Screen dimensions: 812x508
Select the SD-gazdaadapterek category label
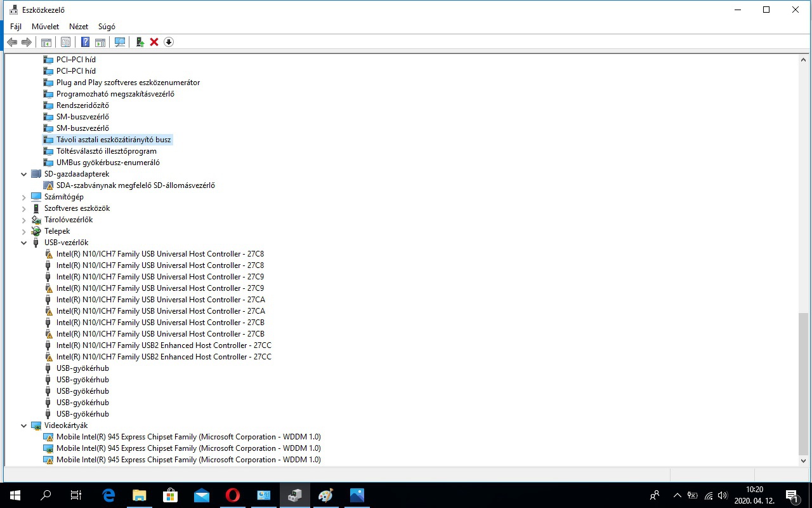click(x=77, y=174)
